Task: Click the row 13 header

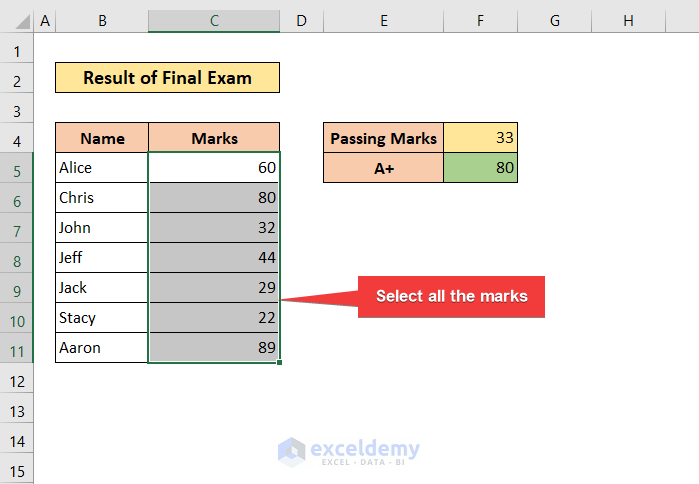Action: 17,410
